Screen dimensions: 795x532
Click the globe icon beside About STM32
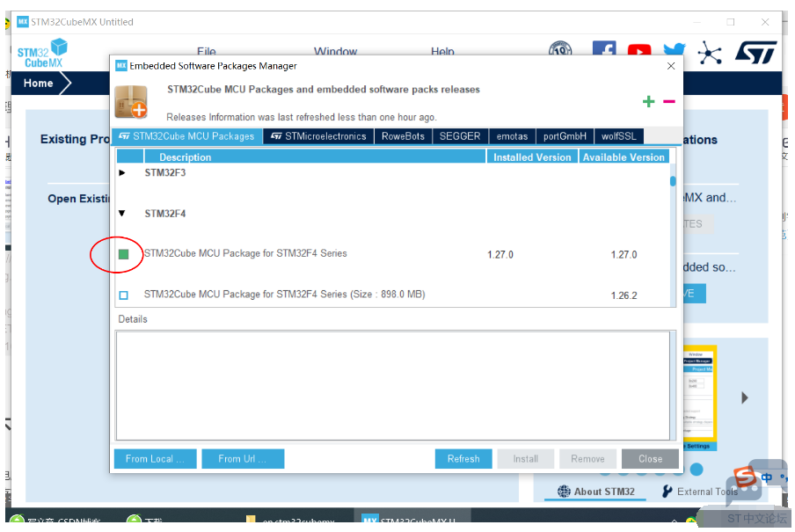coord(564,492)
